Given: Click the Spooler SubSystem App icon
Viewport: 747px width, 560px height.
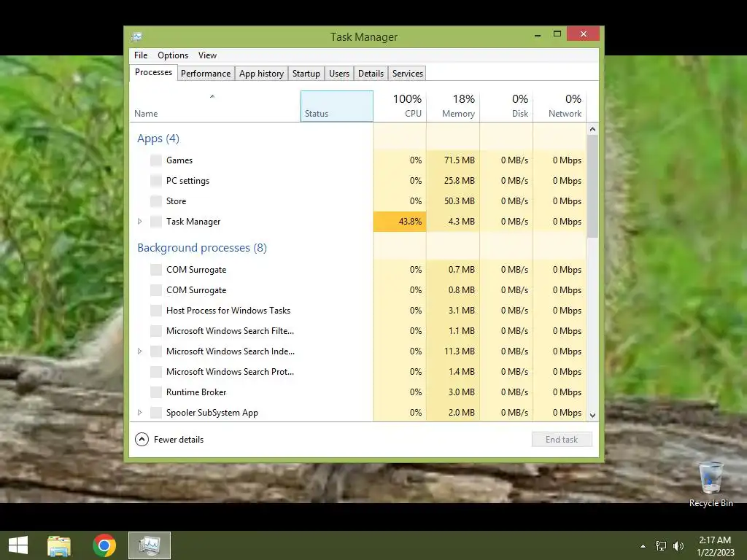Looking at the screenshot, I should tap(156, 413).
